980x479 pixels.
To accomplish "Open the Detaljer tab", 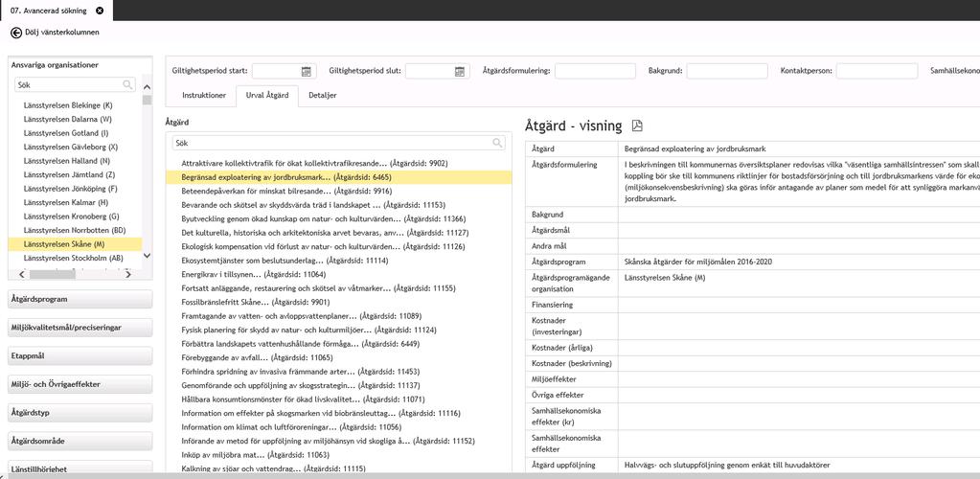I will pyautogui.click(x=323, y=96).
